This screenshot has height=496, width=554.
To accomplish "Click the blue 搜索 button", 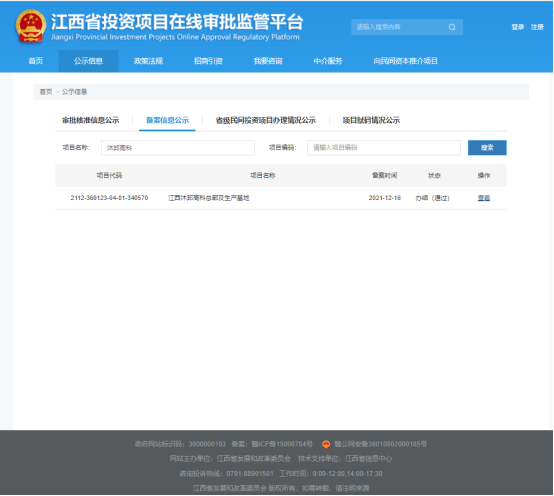I will pos(487,148).
